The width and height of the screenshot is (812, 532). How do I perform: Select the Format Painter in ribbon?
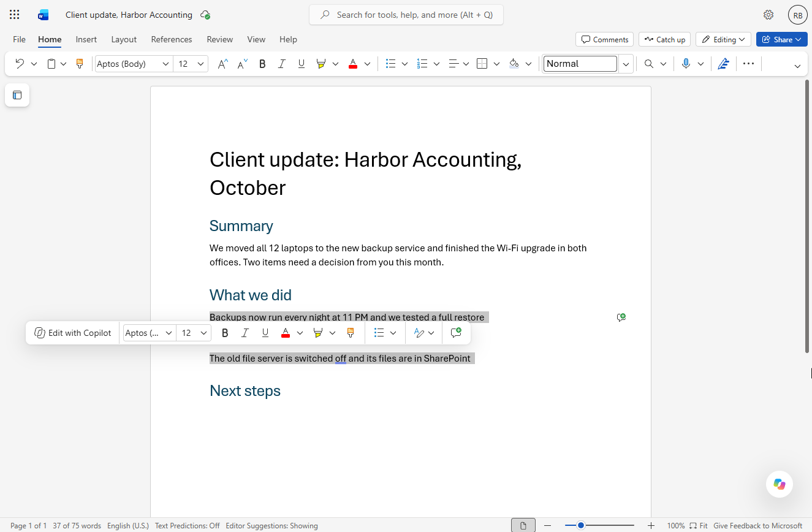point(79,64)
